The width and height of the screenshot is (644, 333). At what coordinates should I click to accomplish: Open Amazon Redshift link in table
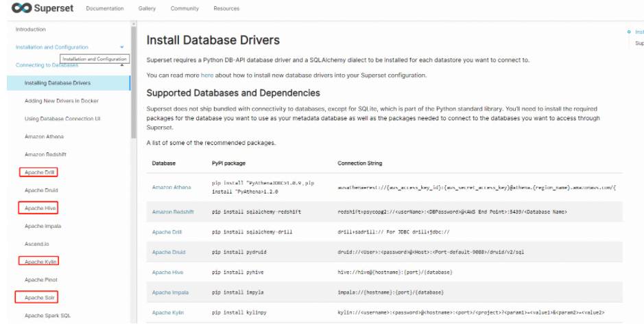pyautogui.click(x=173, y=211)
